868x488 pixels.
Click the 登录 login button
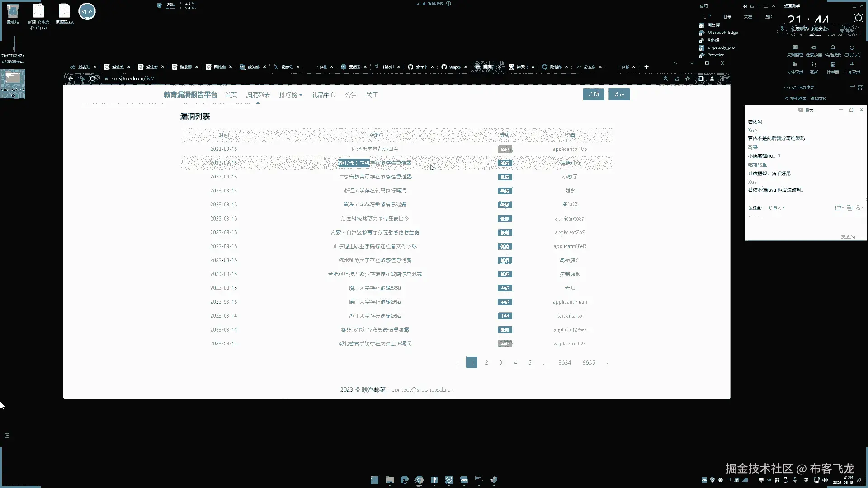(x=618, y=94)
